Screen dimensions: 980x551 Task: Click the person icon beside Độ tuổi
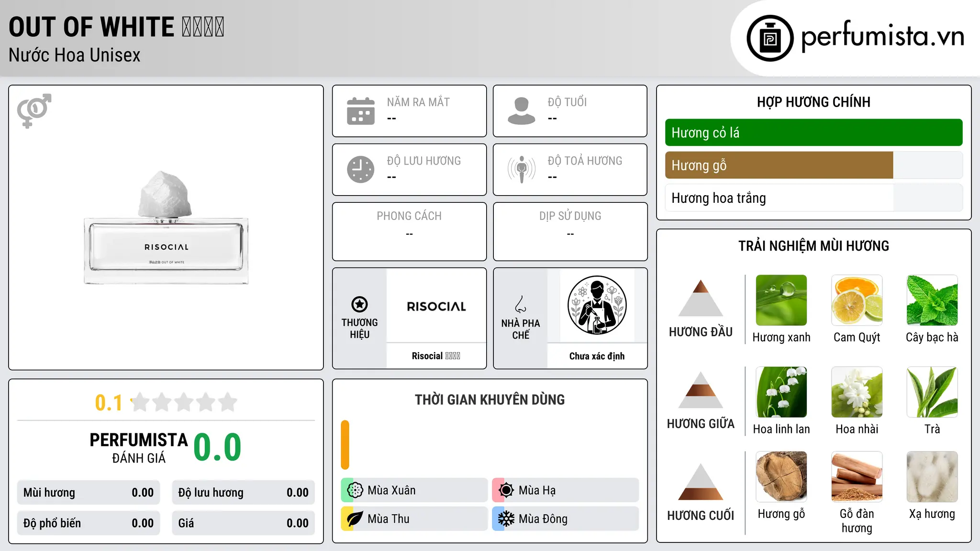pos(522,111)
